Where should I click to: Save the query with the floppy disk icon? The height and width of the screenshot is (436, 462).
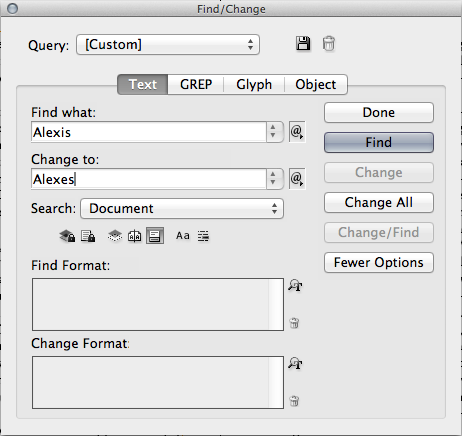coord(303,44)
